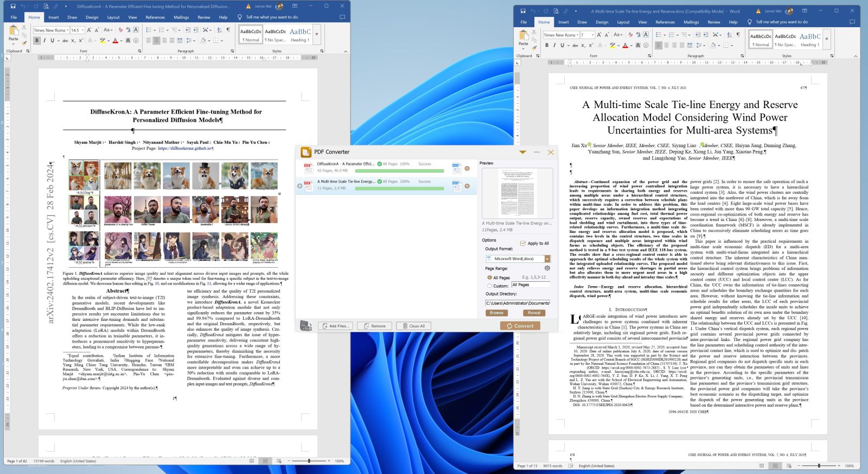Viewport: 868px width, 474px height.
Task: Click Save icon in DiffuseKronA Word window
Action: (12, 6)
